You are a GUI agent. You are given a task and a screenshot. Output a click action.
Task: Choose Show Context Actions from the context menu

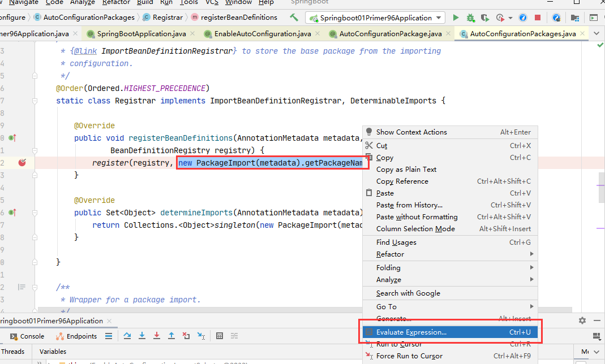pyautogui.click(x=450, y=132)
